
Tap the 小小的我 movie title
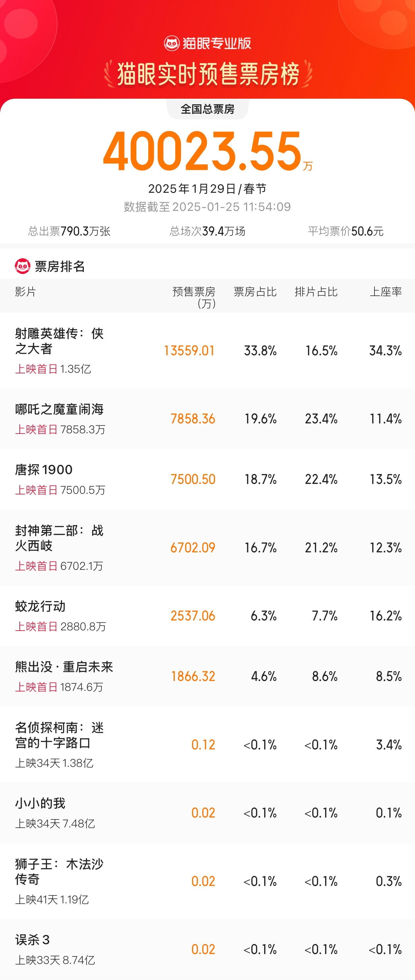point(41,803)
